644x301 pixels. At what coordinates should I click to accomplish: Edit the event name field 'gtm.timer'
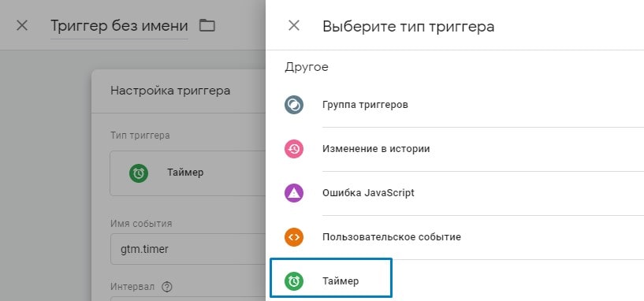tap(188, 249)
